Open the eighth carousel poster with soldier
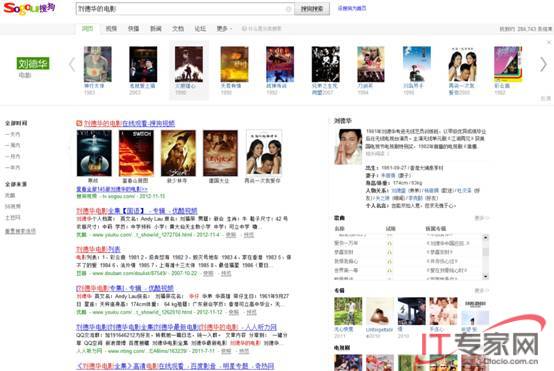This screenshot has height=371, width=554. click(417, 64)
